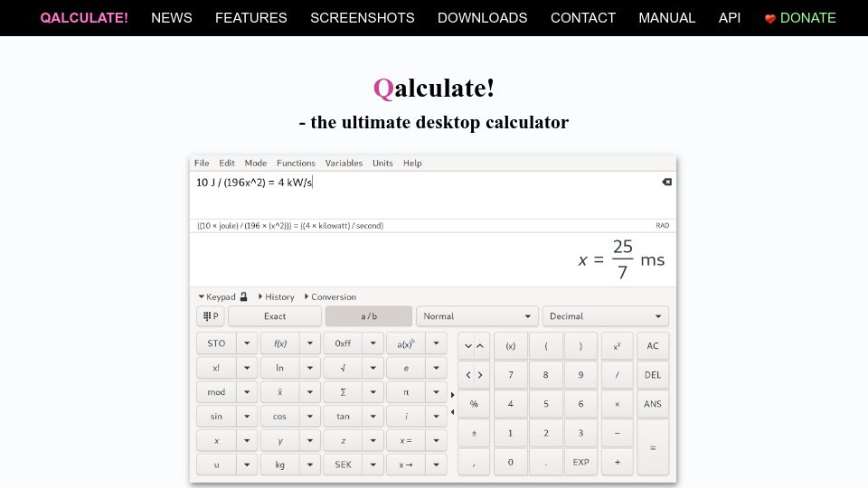Open the Functions menu
Image resolution: width=868 pixels, height=488 pixels.
(296, 164)
